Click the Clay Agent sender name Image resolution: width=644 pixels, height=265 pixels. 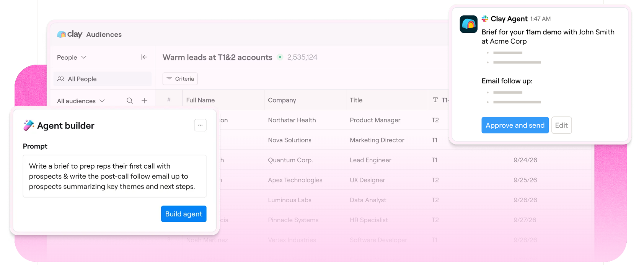509,19
